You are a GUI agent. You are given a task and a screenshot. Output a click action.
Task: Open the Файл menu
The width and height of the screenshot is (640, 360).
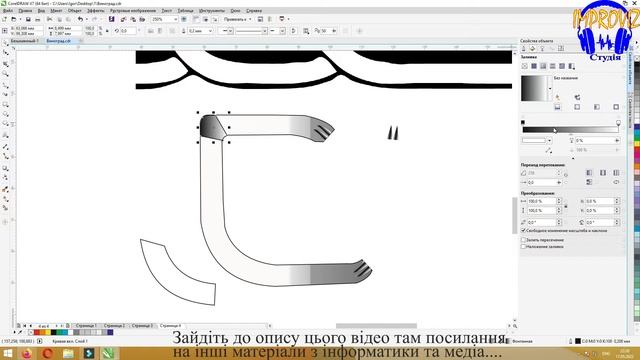point(8,11)
